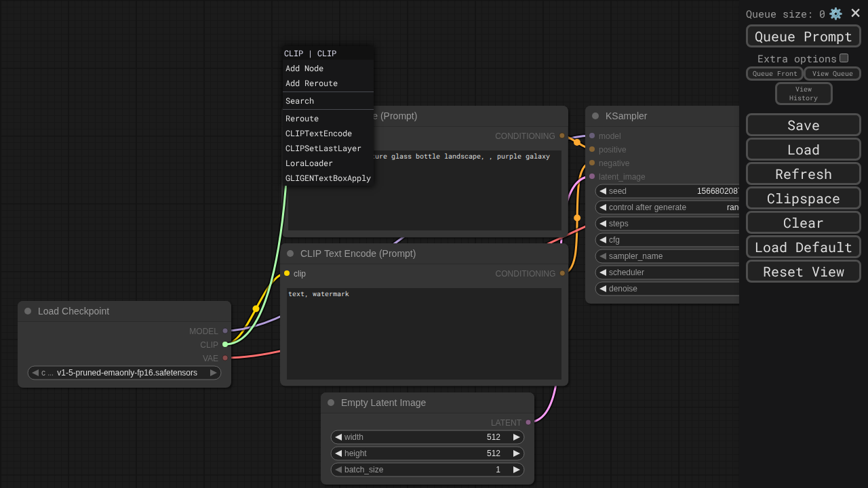Collapse the Empty Latent Image node dot
Image resolution: width=868 pixels, height=488 pixels.
pos(331,403)
